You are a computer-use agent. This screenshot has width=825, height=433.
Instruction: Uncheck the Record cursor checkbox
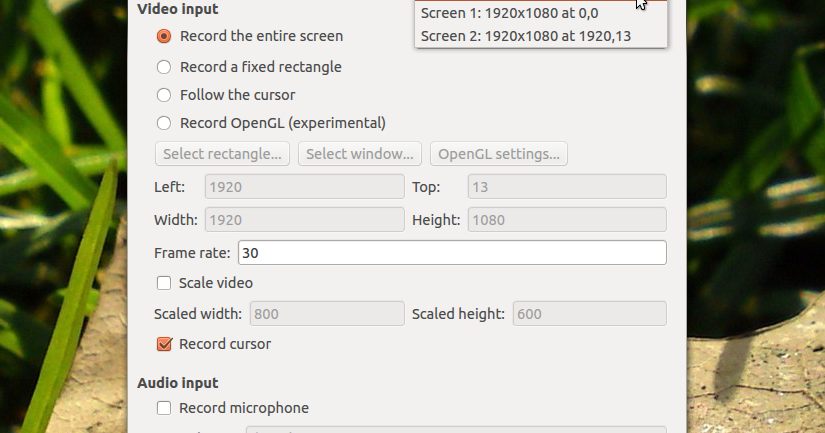pos(165,344)
